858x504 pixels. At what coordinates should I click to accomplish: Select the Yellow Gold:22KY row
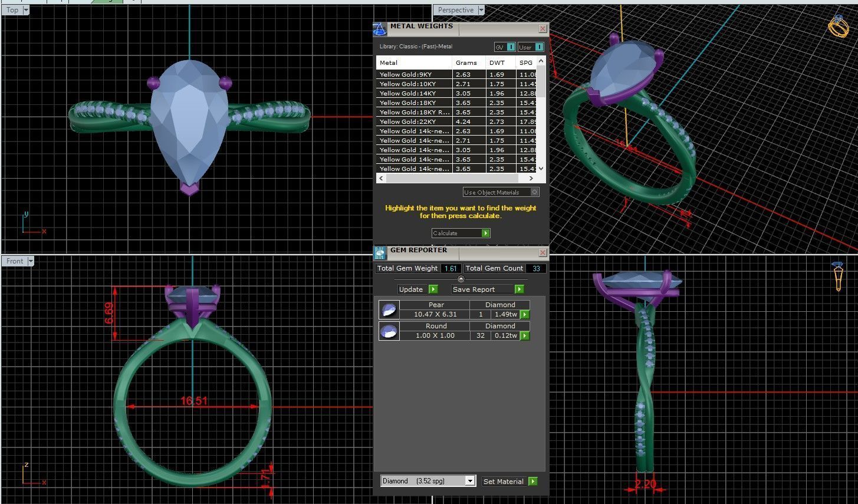(x=456, y=121)
